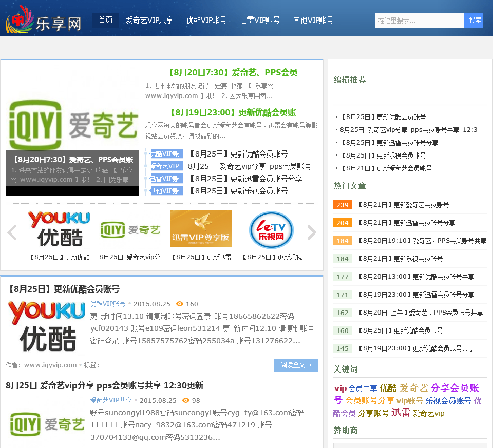The image size is (493, 448).
Task: Open the YOUKU 优酷 carousel logo
Action: (59, 229)
